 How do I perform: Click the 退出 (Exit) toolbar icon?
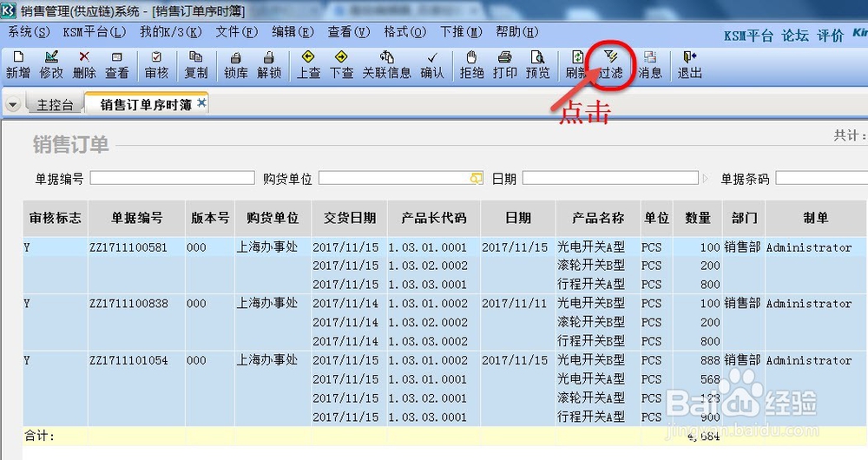tap(690, 65)
